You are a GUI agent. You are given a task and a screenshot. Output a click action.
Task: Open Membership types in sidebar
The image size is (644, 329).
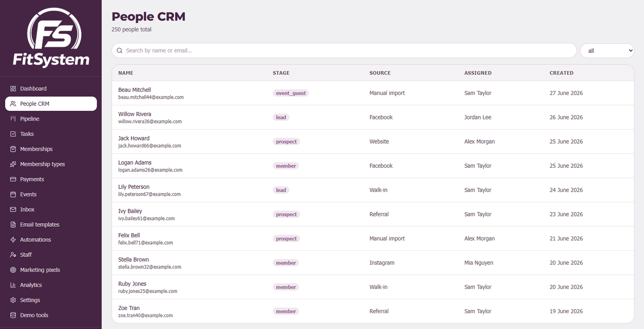(51, 164)
